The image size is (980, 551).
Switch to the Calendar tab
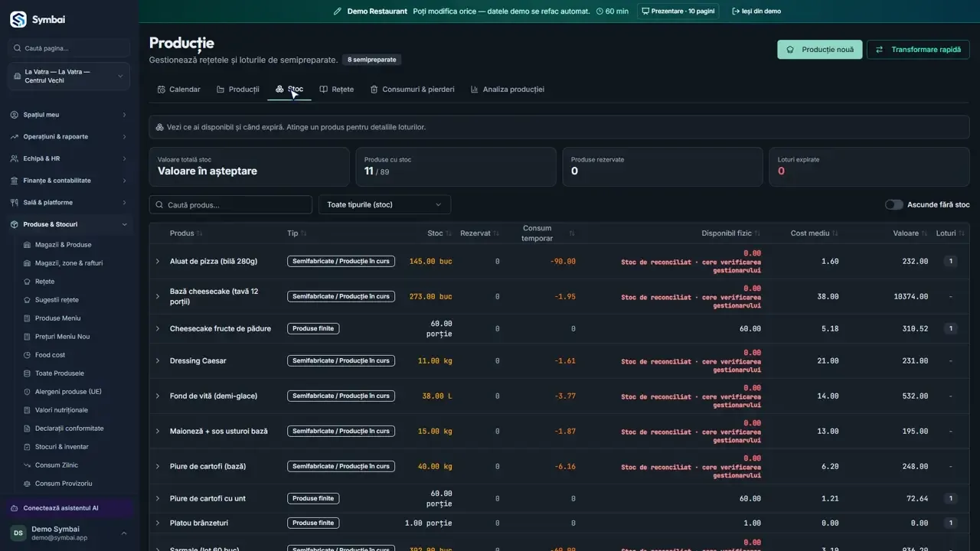pyautogui.click(x=179, y=90)
